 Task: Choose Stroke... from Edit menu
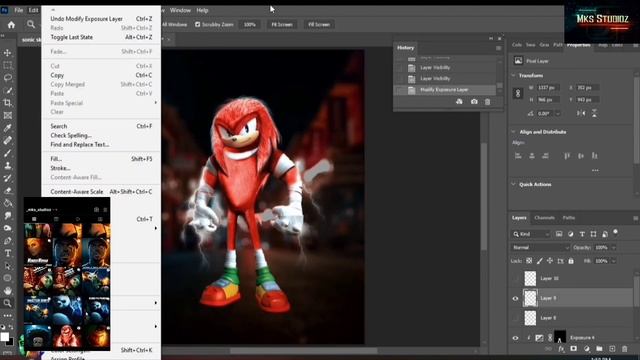point(101,168)
